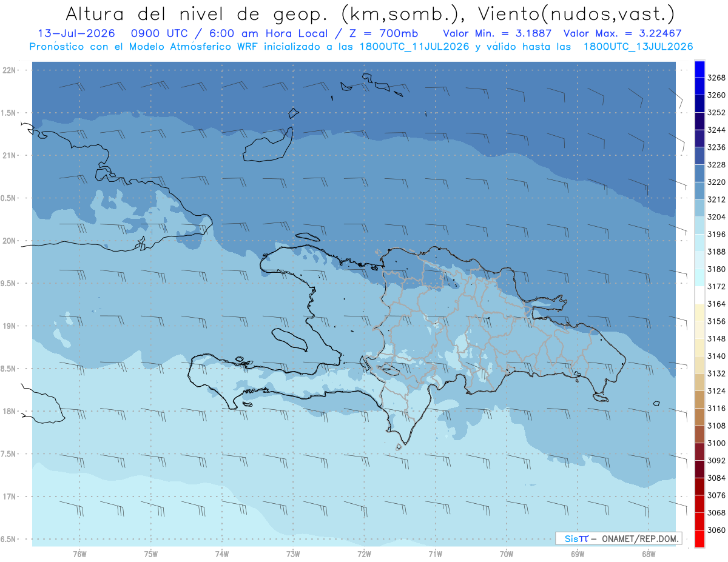This screenshot has height=562, width=728.
Task: Click the '19N' latitude axis label
Action: (9, 326)
